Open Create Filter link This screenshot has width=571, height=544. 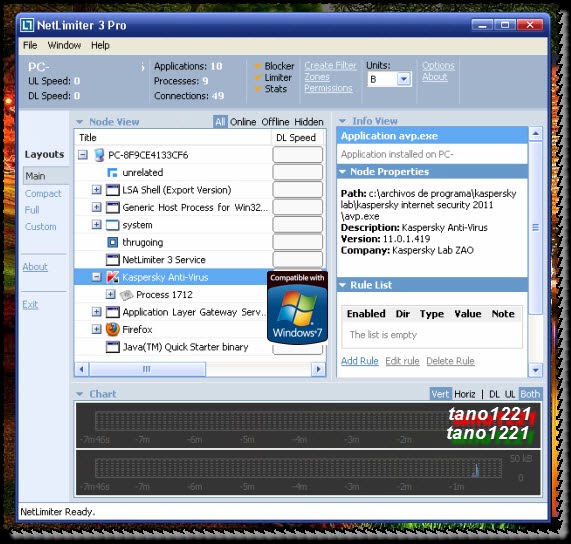coord(330,66)
